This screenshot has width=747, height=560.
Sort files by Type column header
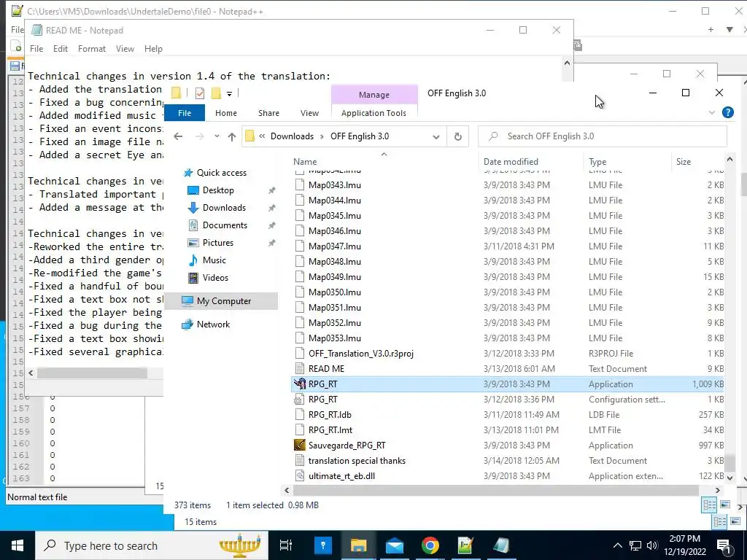pyautogui.click(x=627, y=161)
